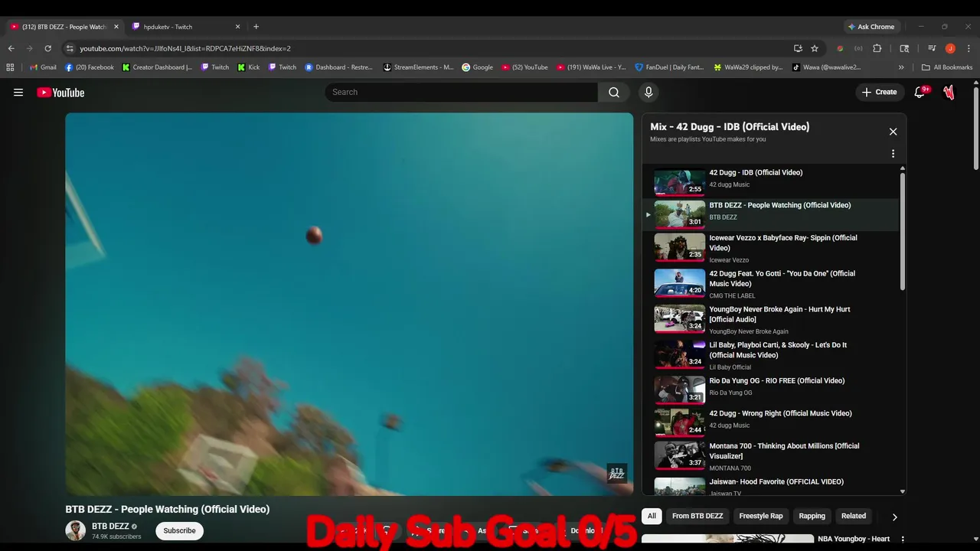Open the Chrome three-dot menu
The width and height of the screenshot is (980, 551).
click(x=969, y=48)
